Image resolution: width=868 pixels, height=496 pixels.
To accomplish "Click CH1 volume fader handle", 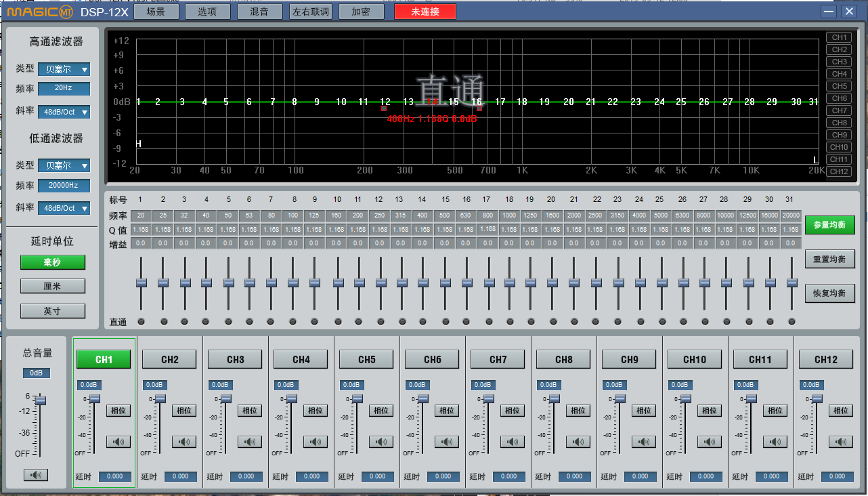I will click(95, 398).
